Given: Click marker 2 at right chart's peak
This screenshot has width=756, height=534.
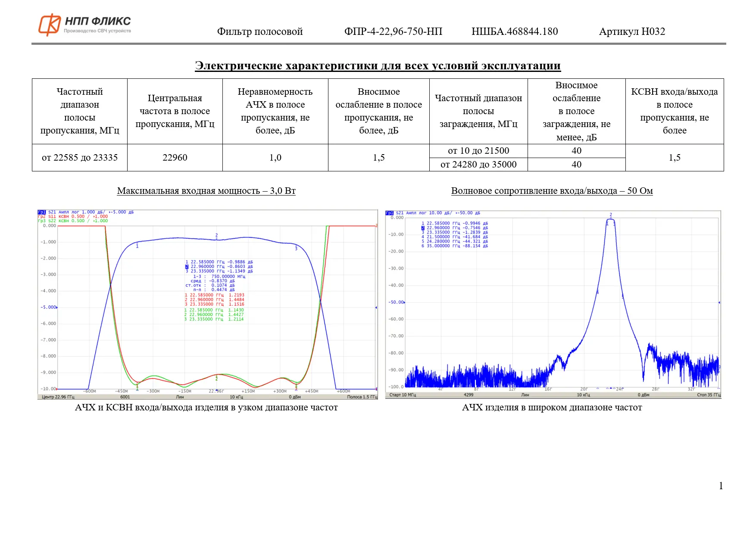Looking at the screenshot, I should [610, 215].
